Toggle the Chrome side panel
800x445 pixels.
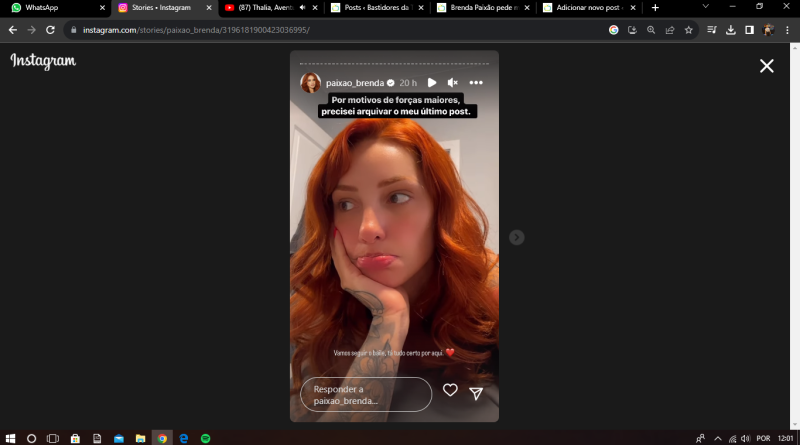[749, 30]
